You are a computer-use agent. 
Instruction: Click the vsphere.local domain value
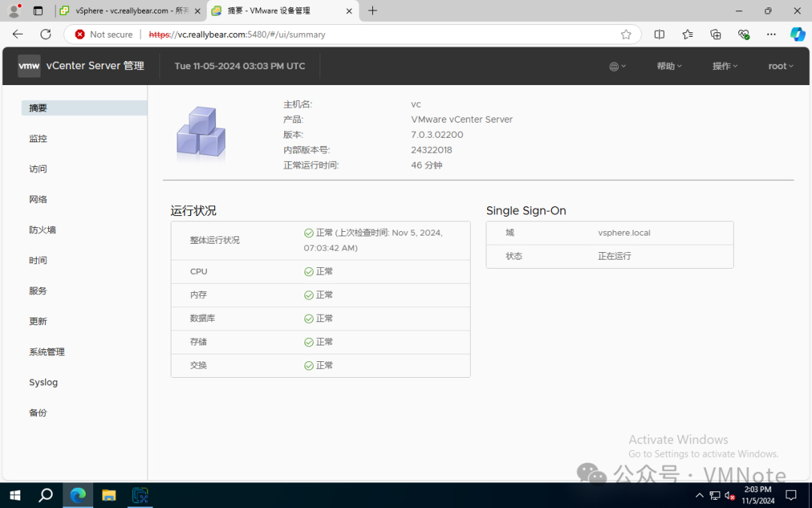pyautogui.click(x=624, y=233)
